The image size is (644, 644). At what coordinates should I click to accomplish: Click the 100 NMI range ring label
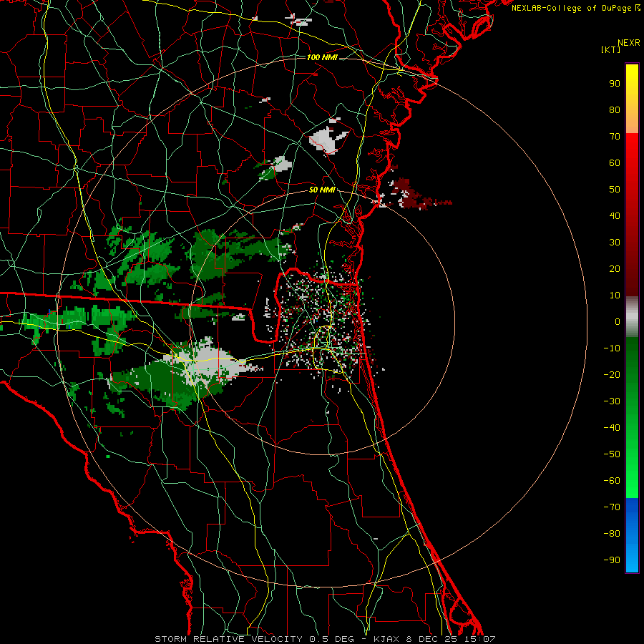point(322,57)
